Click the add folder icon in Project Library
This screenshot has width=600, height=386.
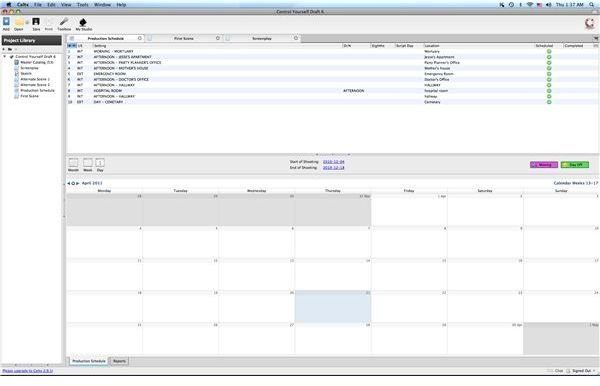click(x=10, y=49)
